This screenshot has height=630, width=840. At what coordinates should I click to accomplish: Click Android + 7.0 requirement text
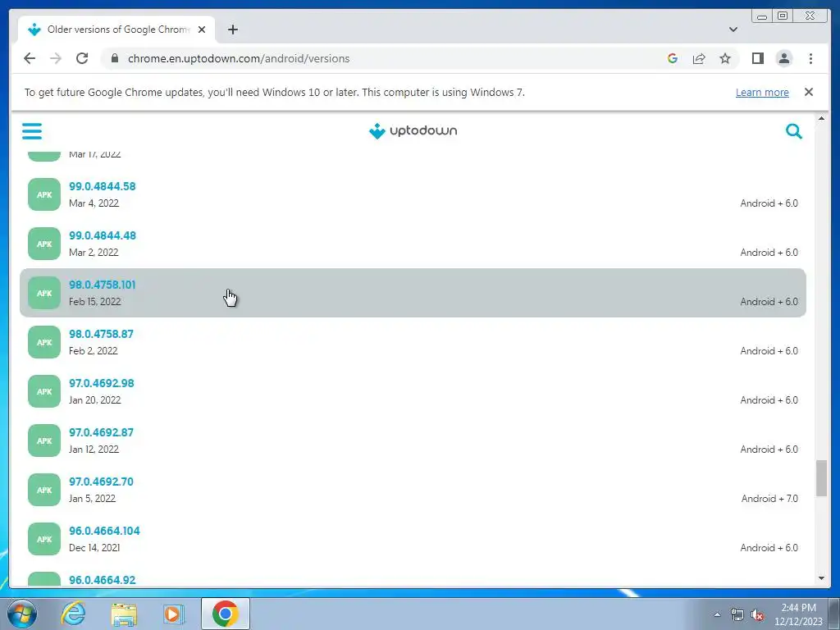pos(769,499)
